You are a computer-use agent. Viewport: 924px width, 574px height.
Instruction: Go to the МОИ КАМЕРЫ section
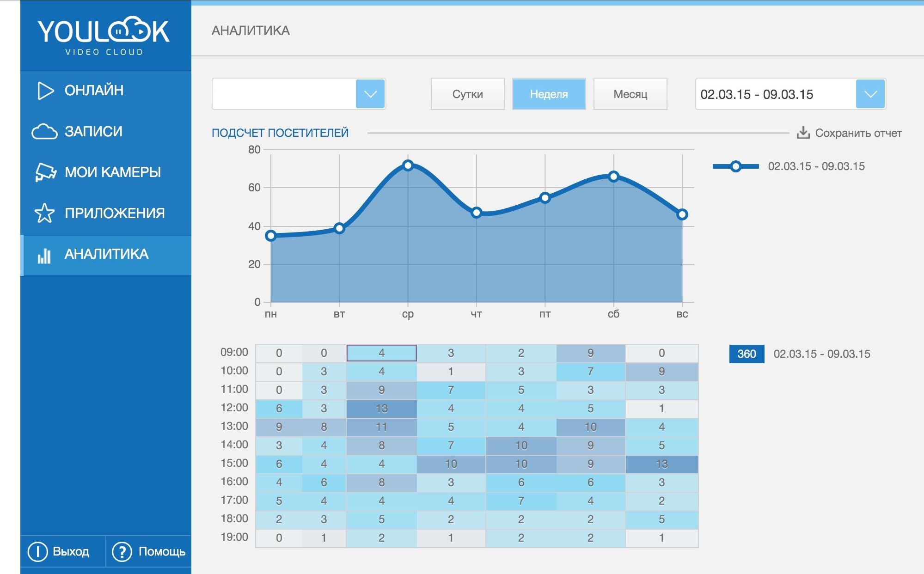[x=112, y=172]
